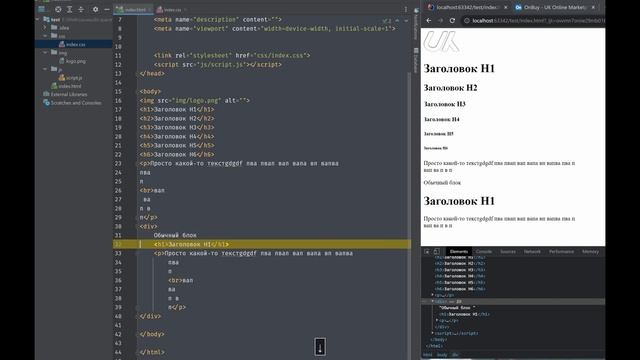Expand the nested p node inside div

coord(437,320)
